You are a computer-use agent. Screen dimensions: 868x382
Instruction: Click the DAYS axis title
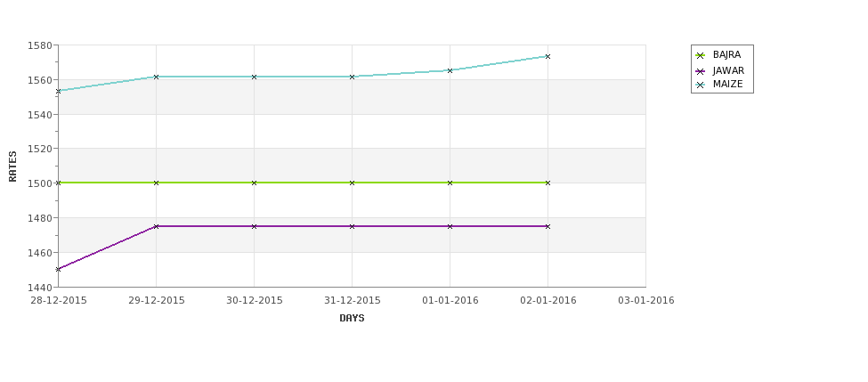[x=352, y=319]
